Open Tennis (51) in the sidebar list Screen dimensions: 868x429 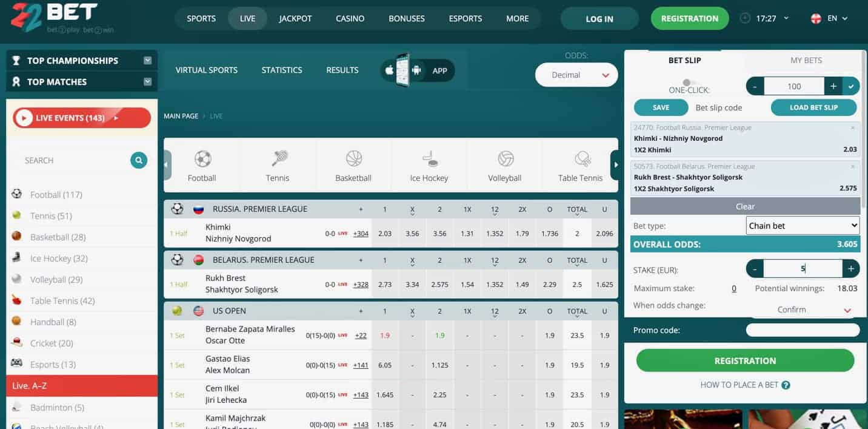coord(51,216)
